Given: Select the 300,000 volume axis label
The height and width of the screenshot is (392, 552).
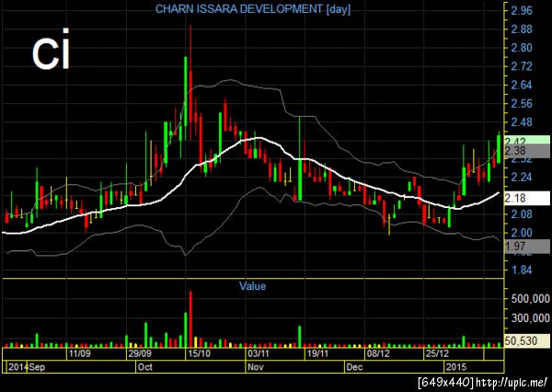Looking at the screenshot, I should (x=530, y=318).
